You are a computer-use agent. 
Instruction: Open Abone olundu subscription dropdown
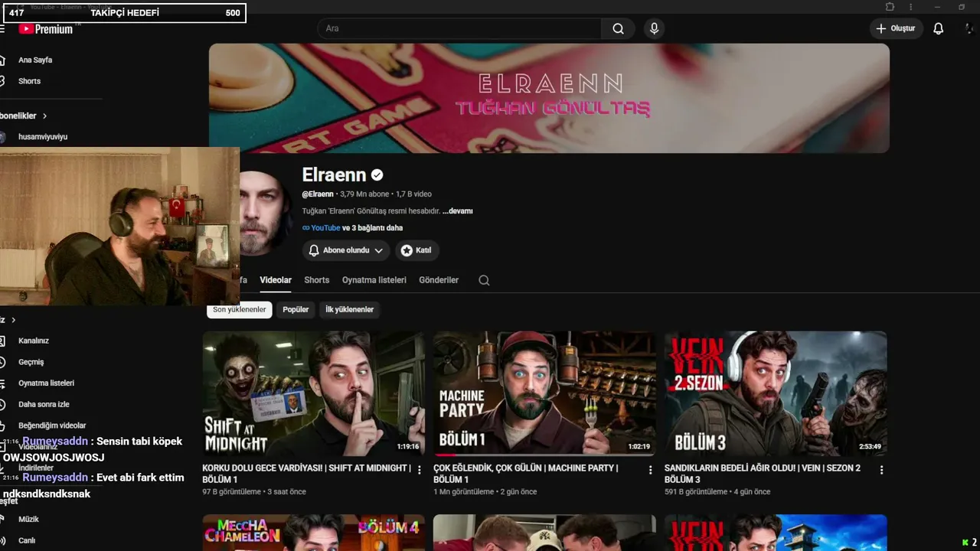pos(346,250)
